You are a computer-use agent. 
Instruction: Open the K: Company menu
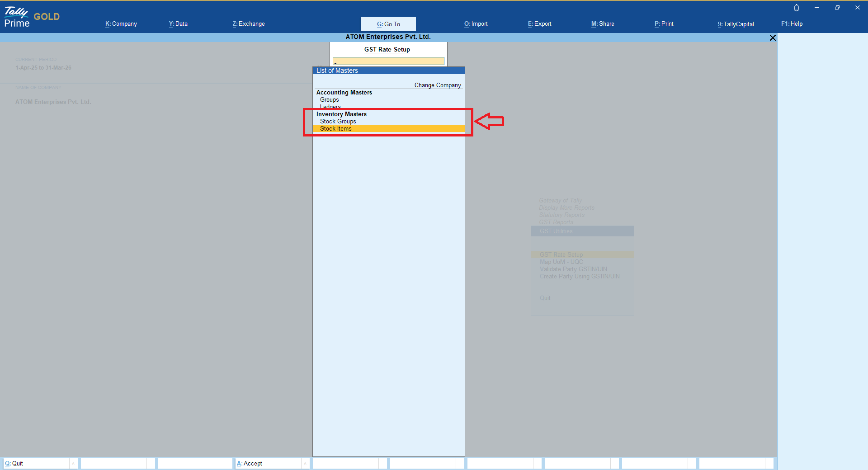[x=121, y=24]
